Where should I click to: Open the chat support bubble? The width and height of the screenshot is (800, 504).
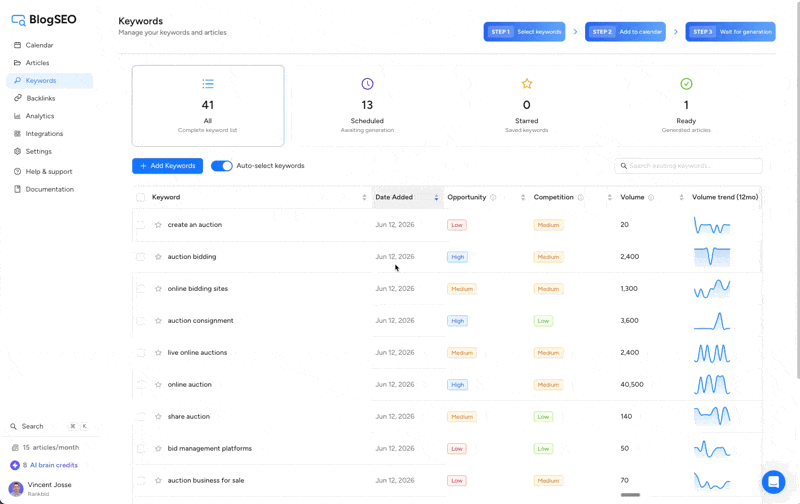(773, 482)
